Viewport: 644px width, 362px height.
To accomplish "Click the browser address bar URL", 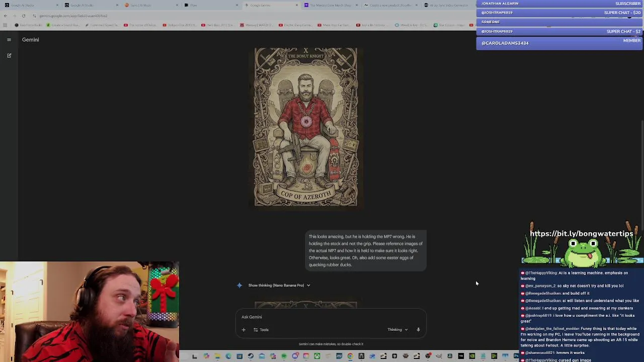I will (x=73, y=16).
